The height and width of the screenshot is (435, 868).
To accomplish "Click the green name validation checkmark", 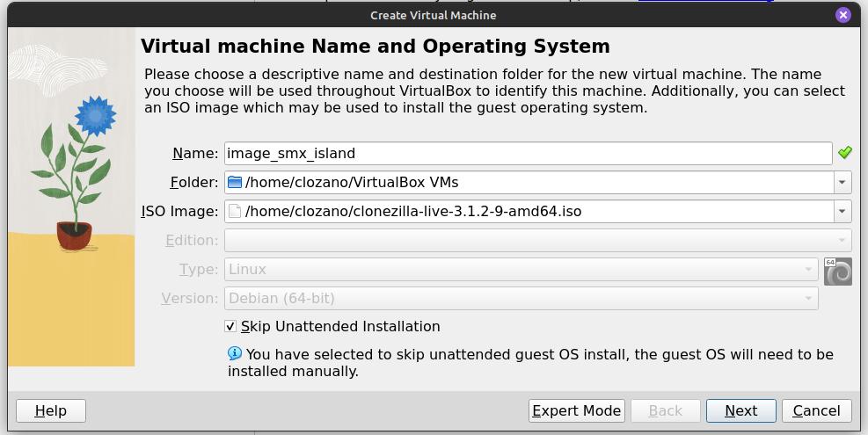I will click(845, 153).
